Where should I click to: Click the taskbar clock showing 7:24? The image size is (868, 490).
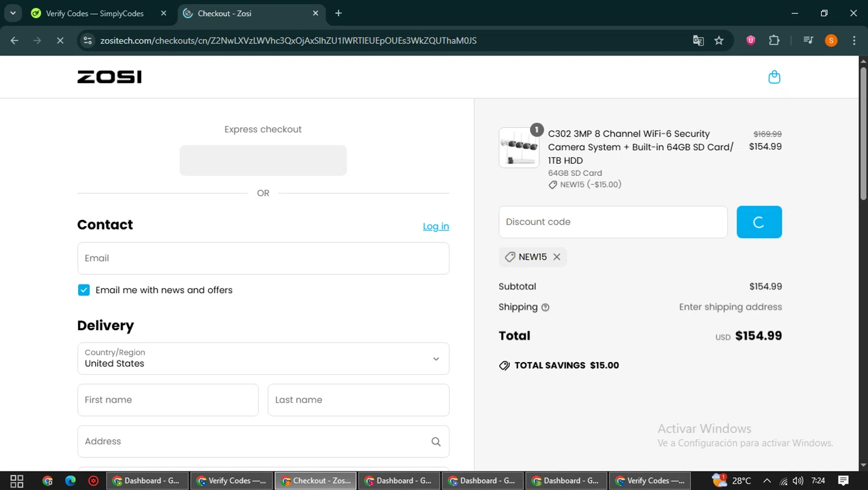tap(818, 481)
